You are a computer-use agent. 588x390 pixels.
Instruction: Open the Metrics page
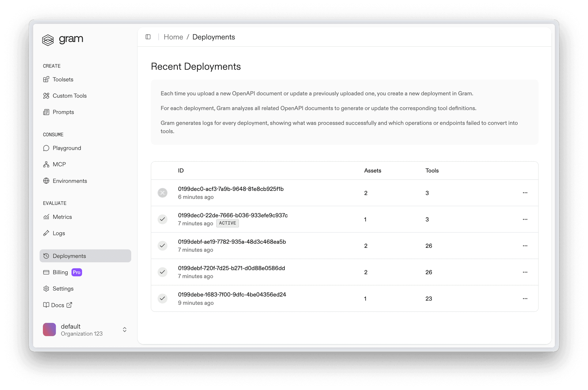click(62, 217)
